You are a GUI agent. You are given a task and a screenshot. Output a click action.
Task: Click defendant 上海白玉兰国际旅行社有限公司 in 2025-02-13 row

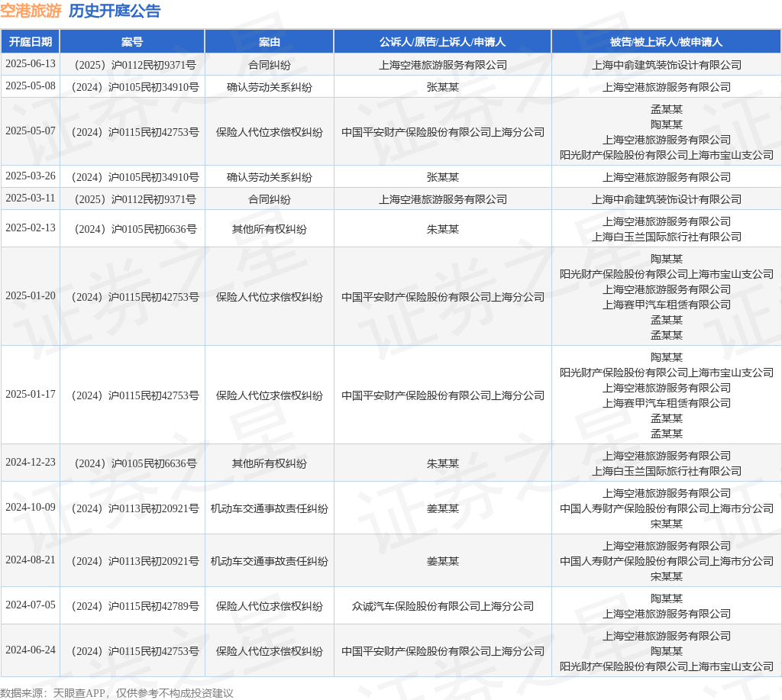click(667, 237)
